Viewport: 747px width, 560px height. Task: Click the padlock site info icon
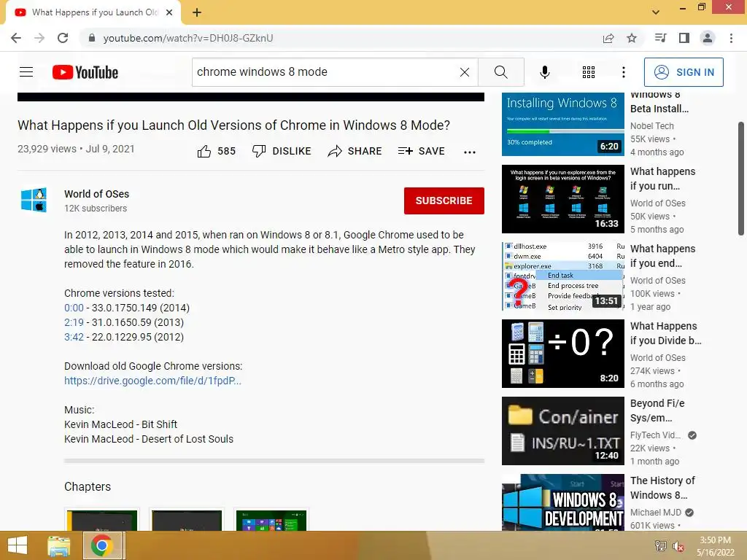point(92,38)
